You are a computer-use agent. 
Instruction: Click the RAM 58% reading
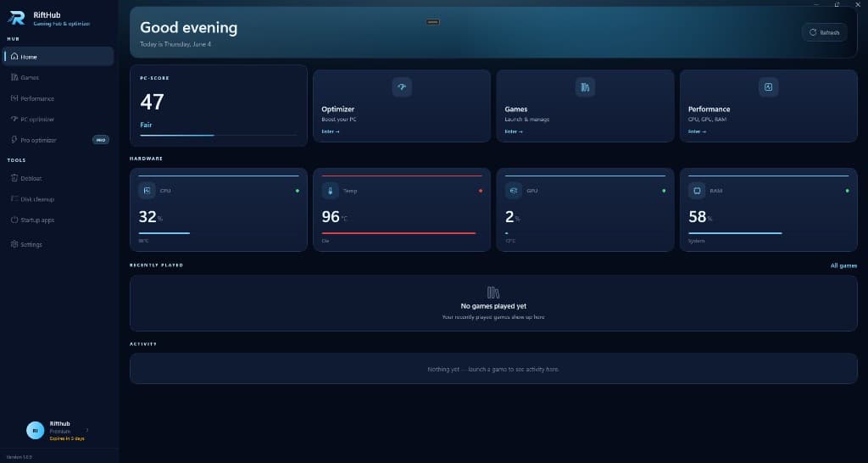tap(700, 217)
